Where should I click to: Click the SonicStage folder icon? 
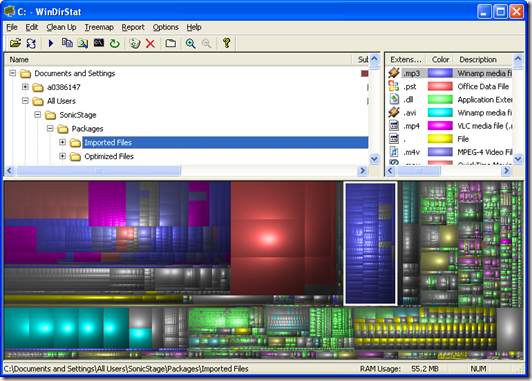(50, 115)
